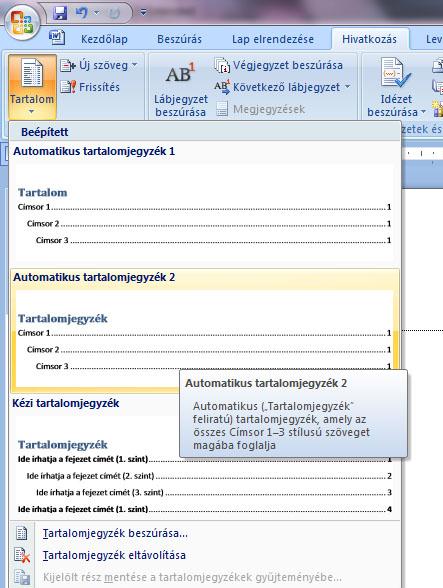Choose Kézi tartalomjegyzék gallery heading
Screen dimensions: 443x588
click(x=66, y=403)
